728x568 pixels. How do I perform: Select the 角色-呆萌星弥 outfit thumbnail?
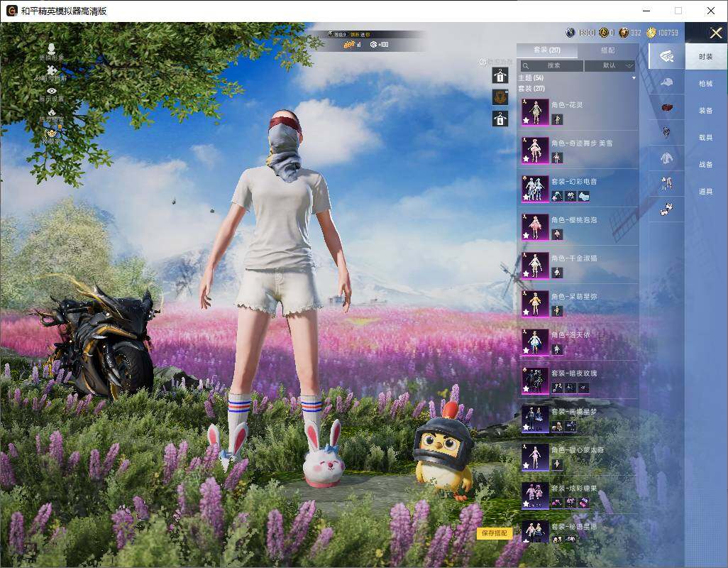coord(535,304)
